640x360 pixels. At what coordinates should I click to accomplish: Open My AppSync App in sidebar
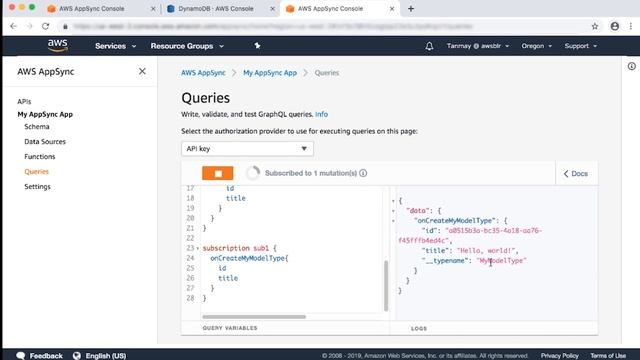45,114
